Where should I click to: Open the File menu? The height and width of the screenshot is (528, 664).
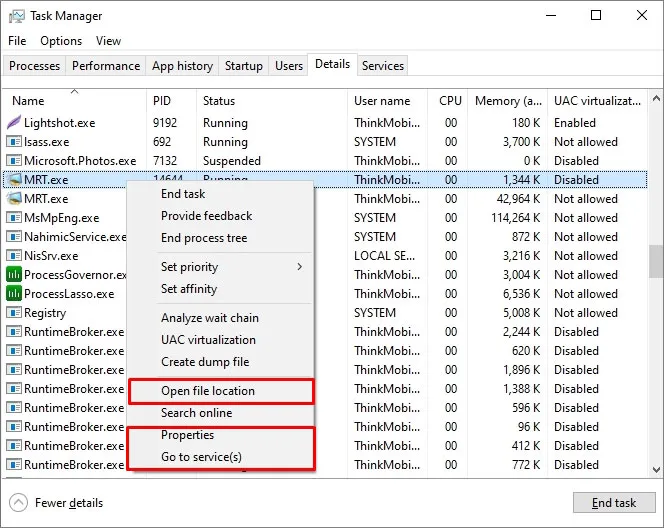tap(17, 41)
